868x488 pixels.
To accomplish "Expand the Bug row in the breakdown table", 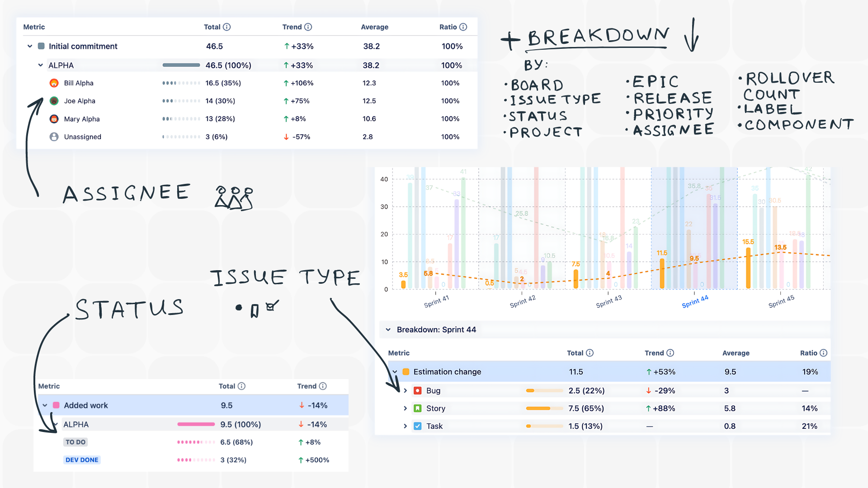I will (405, 390).
